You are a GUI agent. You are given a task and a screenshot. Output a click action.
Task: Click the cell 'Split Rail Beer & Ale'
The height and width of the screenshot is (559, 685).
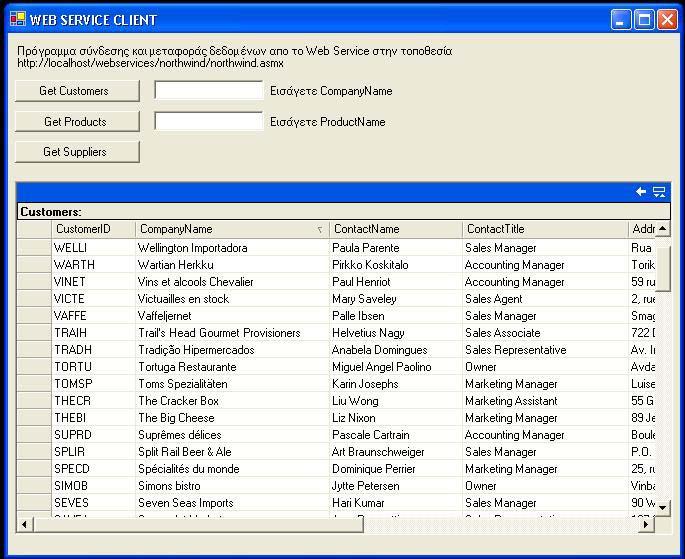point(232,452)
